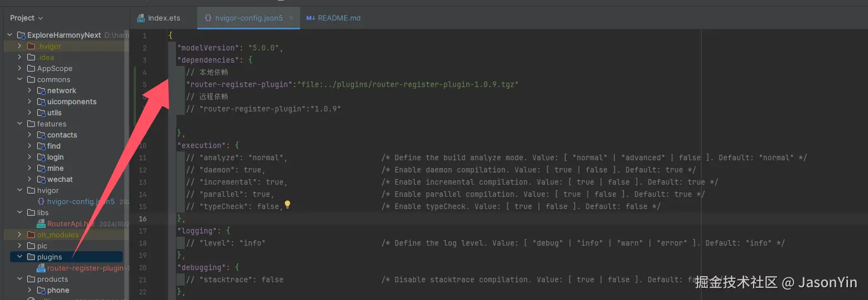The width and height of the screenshot is (868, 300).
Task: Click the lightbulb quick-fix icon on line 15
Action: [287, 205]
